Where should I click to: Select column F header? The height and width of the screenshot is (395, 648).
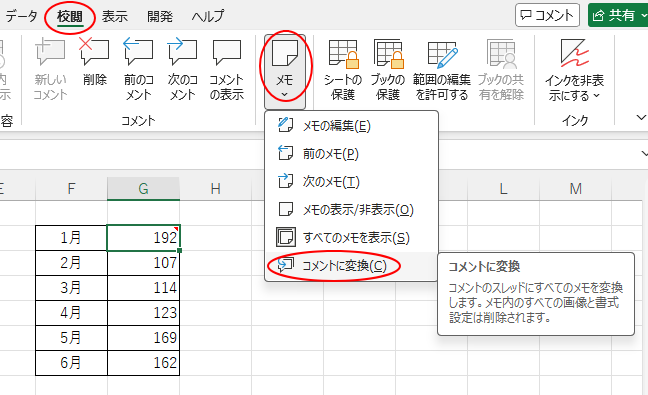[71, 189]
